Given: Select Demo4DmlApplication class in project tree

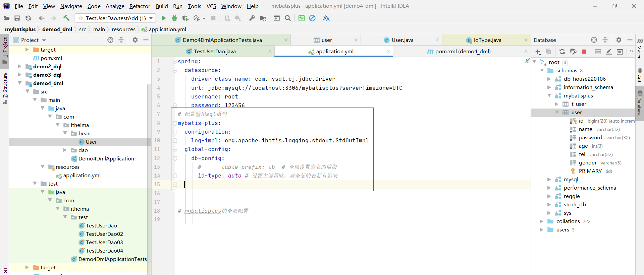Looking at the screenshot, I should point(106,158).
